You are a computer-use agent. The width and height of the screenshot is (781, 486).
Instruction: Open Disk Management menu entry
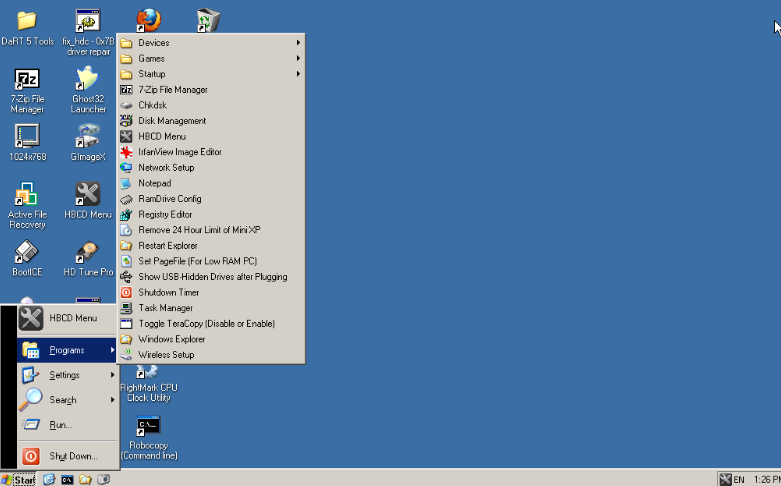click(x=211, y=121)
